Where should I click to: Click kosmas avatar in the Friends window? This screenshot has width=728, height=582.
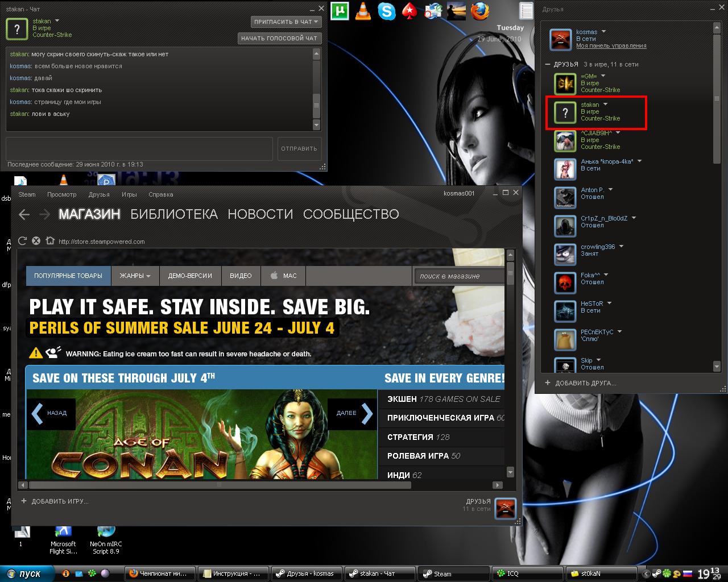(x=560, y=40)
